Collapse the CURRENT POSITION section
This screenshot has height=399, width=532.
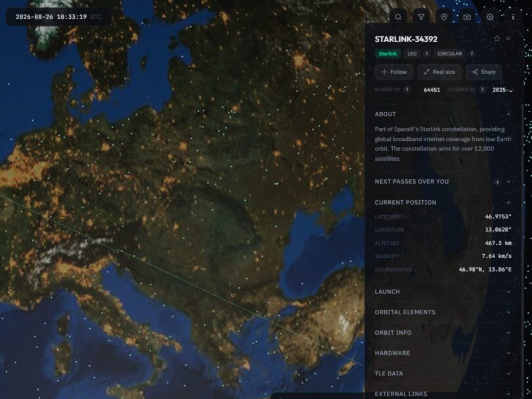[x=443, y=202]
